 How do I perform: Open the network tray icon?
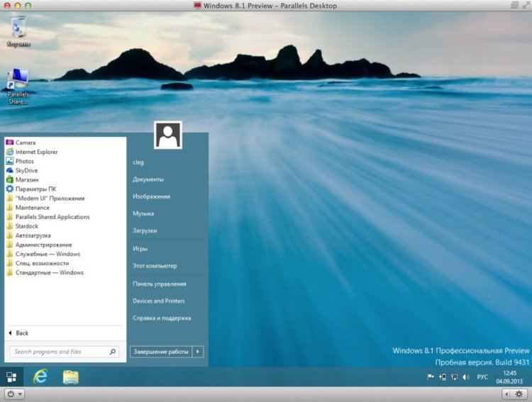coord(454,377)
